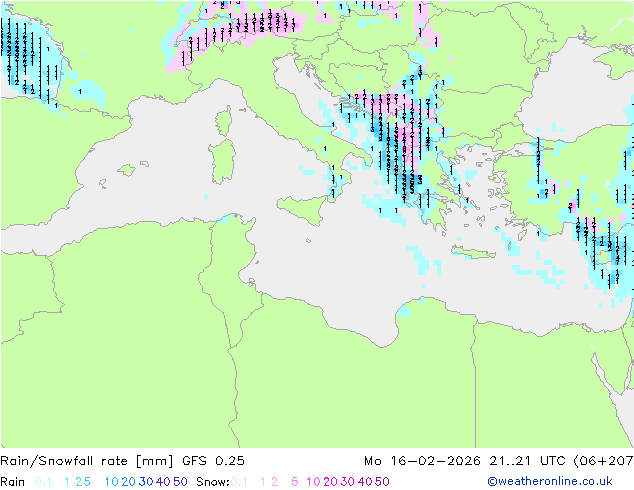Image resolution: width=634 pixels, height=490 pixels.
Task: Pick the Snow legend 0.1 color value
Action: pyautogui.click(x=239, y=482)
